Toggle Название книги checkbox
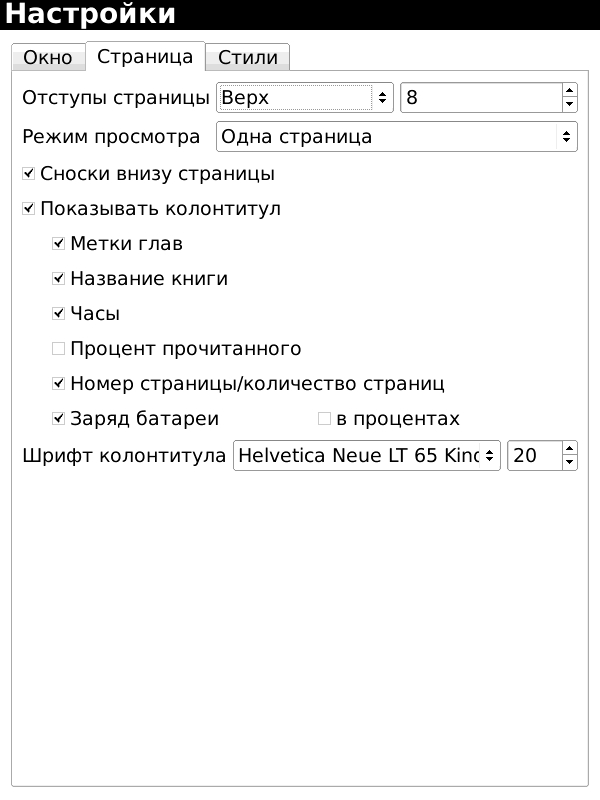Image resolution: width=600 pixels, height=800 pixels. (59, 279)
